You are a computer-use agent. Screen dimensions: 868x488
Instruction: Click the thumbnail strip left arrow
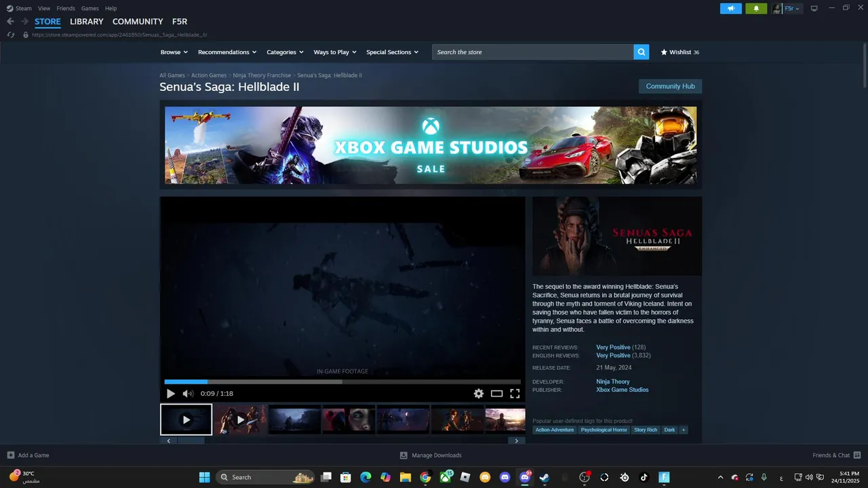click(x=168, y=441)
